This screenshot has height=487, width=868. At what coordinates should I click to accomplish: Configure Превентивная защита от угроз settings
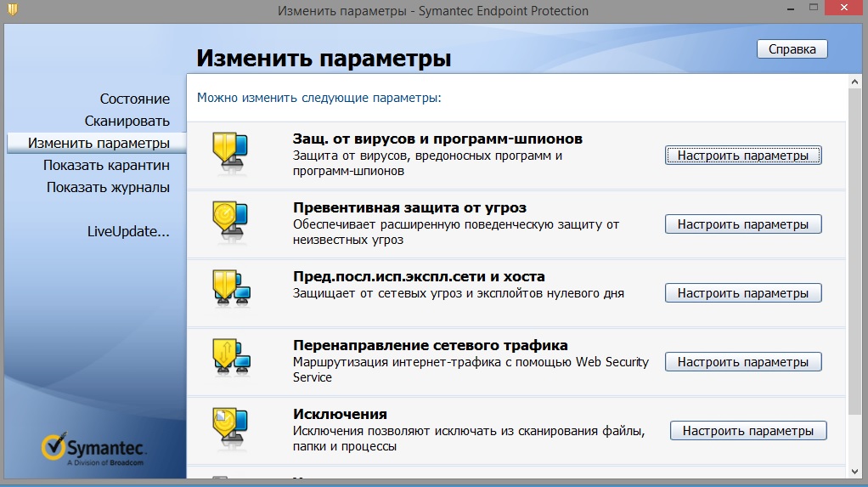(743, 224)
